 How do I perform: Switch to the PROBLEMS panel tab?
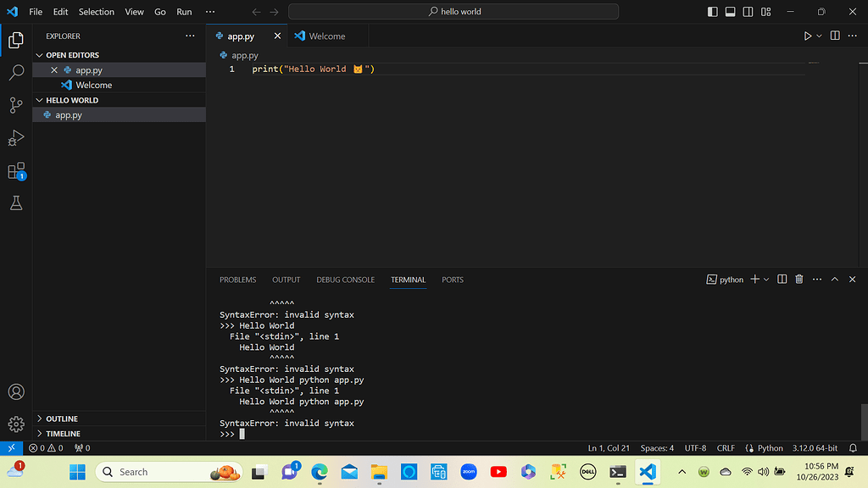coord(237,280)
